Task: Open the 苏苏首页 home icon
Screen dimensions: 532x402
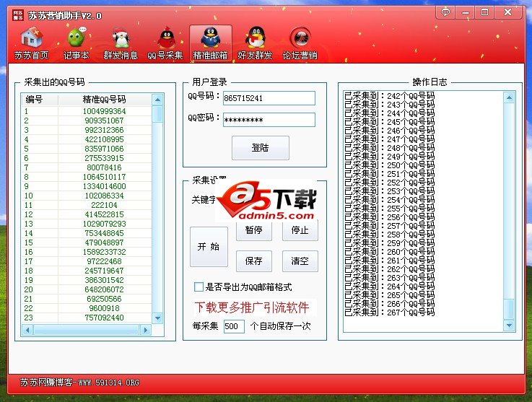Action: (31, 44)
